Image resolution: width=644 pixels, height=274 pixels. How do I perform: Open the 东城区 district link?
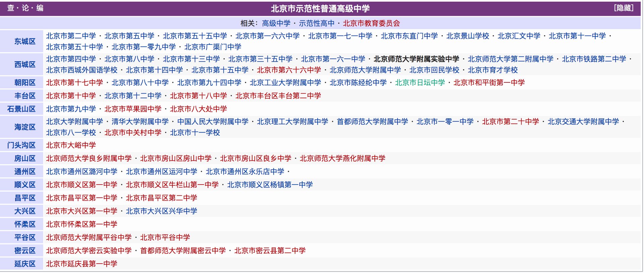pos(25,42)
